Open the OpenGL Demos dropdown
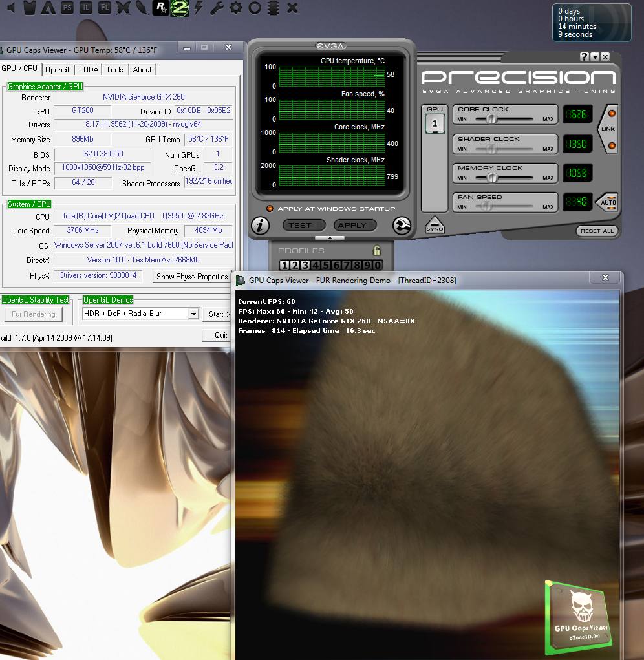The image size is (644, 660). tap(193, 314)
